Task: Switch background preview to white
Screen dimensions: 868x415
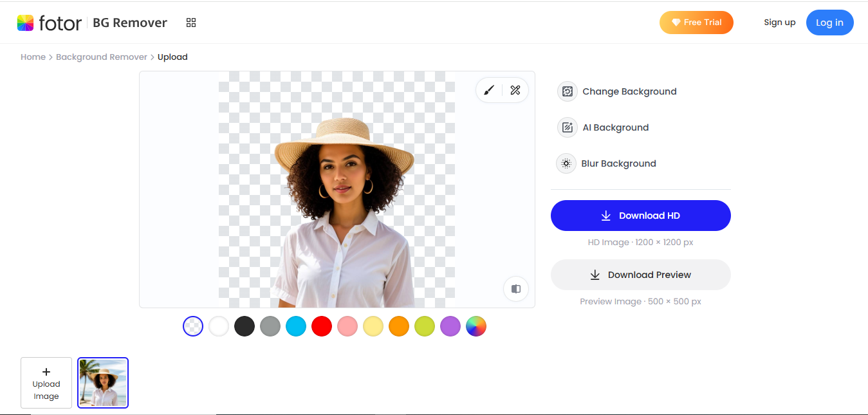Action: pos(219,326)
